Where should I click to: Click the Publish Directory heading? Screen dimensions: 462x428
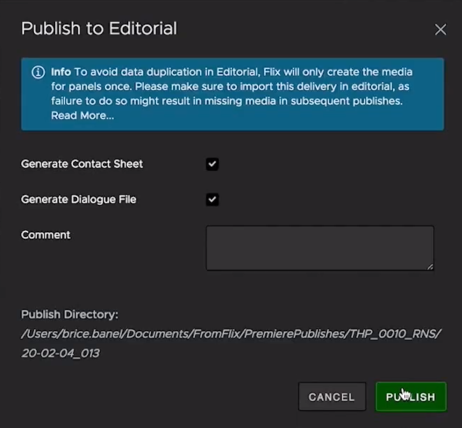(70, 314)
